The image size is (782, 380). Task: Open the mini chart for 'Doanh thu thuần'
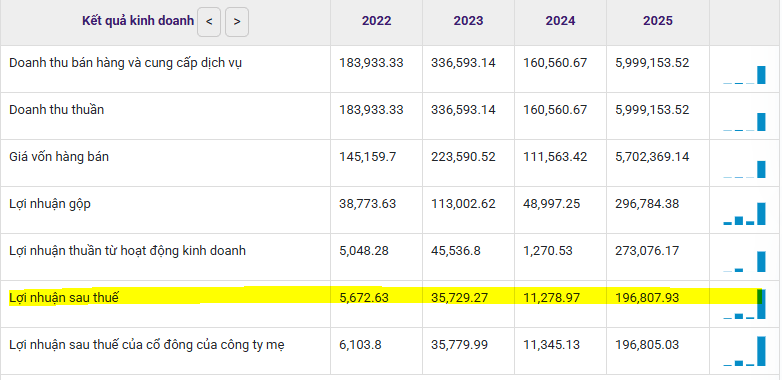click(745, 122)
